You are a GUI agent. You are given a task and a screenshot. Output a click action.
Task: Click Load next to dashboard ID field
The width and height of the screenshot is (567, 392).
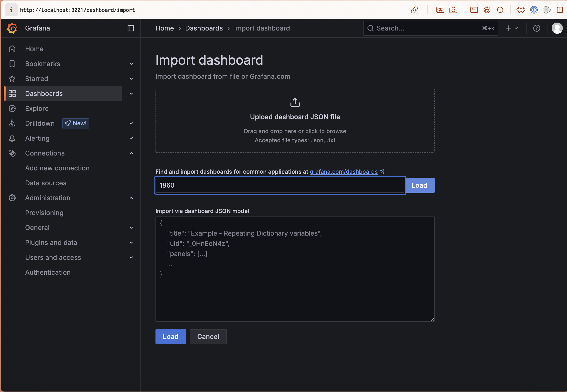[x=420, y=186]
